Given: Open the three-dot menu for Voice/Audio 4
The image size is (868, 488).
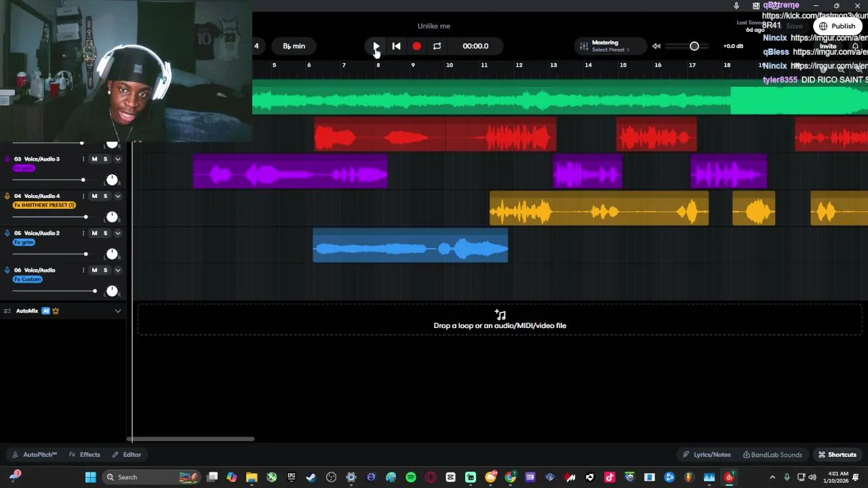Looking at the screenshot, I should [x=83, y=196].
